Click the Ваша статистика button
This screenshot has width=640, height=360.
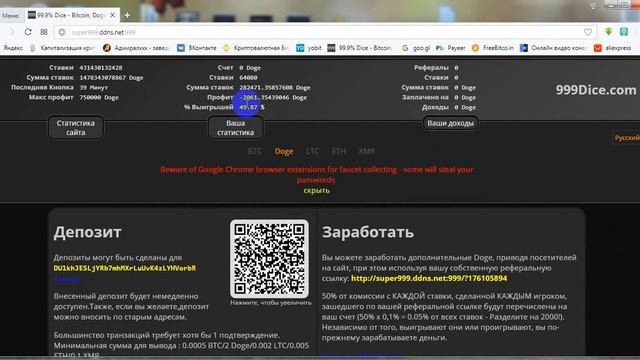click(x=236, y=128)
